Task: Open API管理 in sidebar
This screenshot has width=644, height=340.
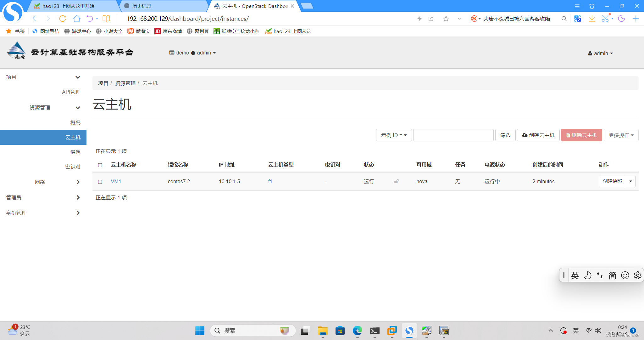Action: [x=71, y=92]
